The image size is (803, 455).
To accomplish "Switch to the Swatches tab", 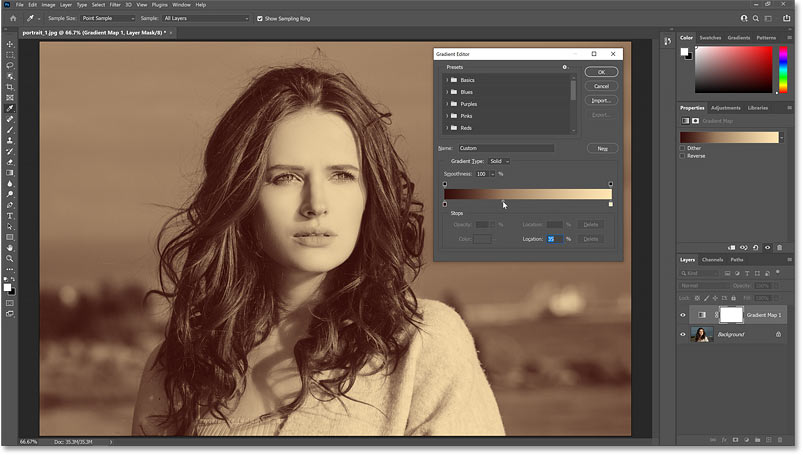I will (710, 38).
